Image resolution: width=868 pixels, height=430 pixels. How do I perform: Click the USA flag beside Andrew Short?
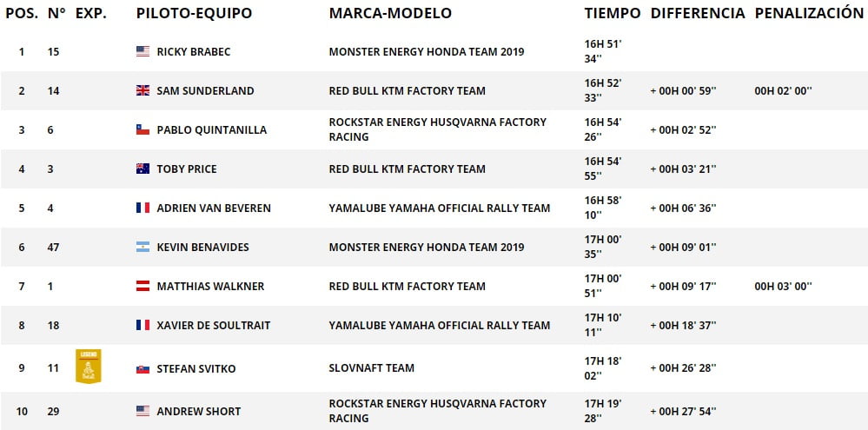(x=142, y=412)
